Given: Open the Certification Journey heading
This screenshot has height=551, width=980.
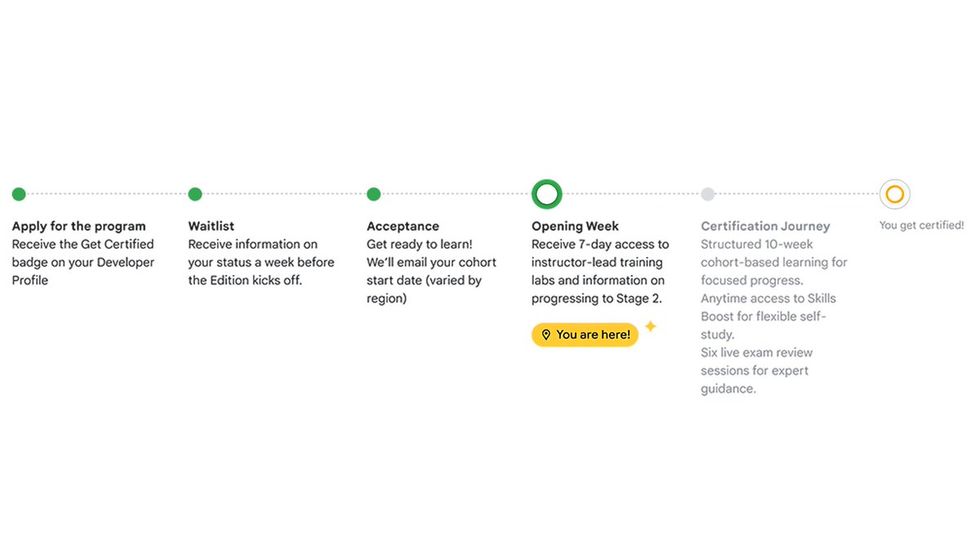Looking at the screenshot, I should [765, 226].
